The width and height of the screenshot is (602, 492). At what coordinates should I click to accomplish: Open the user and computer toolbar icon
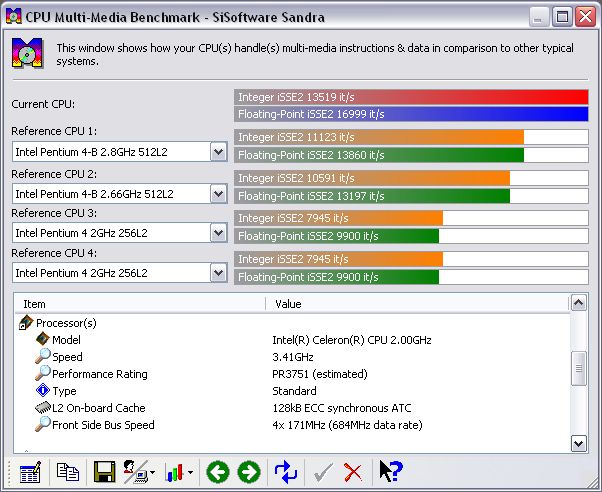tap(135, 472)
